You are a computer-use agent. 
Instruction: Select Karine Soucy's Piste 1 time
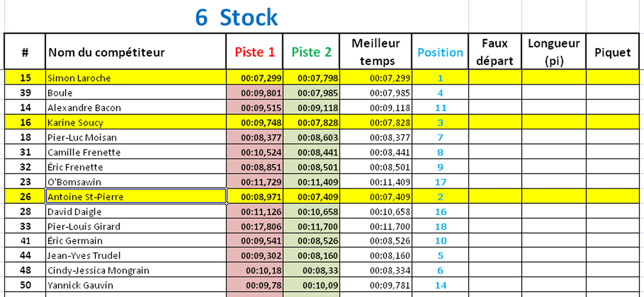coord(254,122)
